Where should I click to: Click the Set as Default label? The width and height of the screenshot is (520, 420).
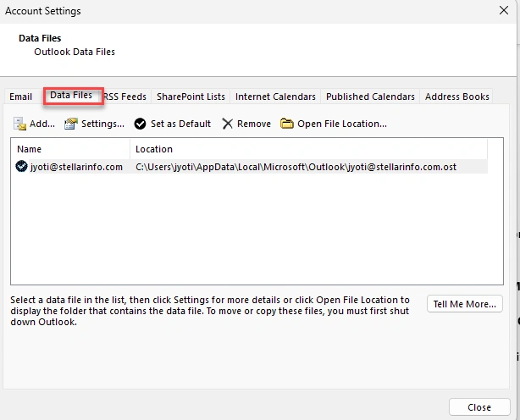tap(180, 124)
